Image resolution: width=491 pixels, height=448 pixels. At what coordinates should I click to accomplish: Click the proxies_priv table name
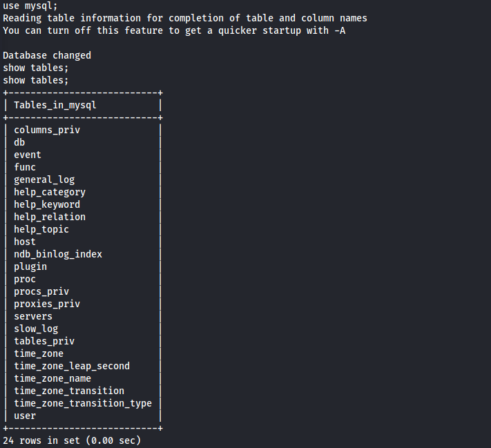click(47, 304)
